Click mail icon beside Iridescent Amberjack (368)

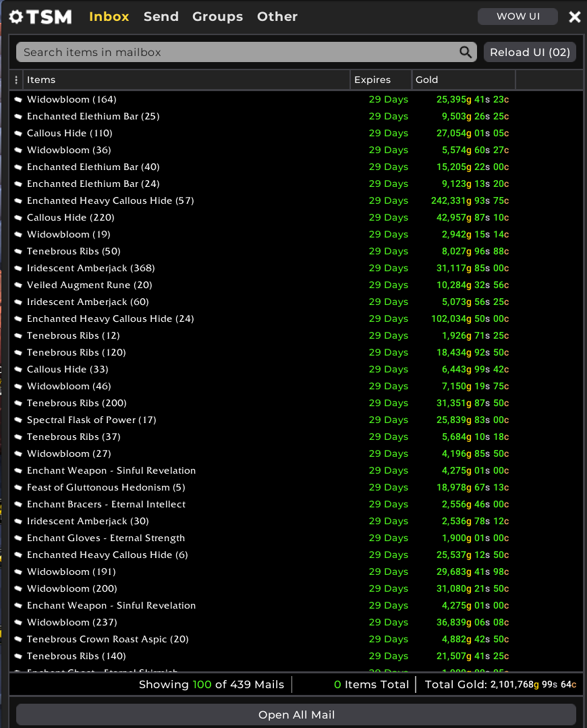pyautogui.click(x=18, y=268)
